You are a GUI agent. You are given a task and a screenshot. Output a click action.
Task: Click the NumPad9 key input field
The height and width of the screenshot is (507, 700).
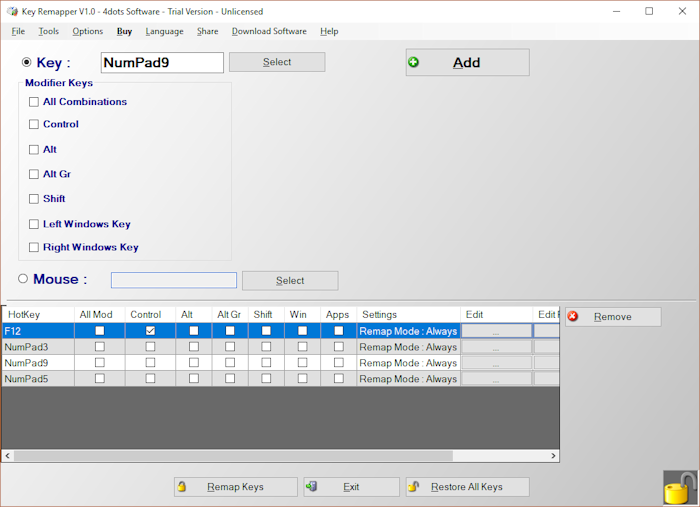point(162,62)
